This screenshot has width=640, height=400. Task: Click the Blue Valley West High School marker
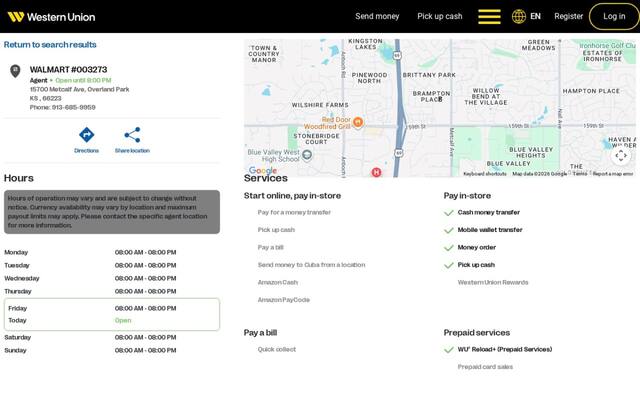(307, 155)
